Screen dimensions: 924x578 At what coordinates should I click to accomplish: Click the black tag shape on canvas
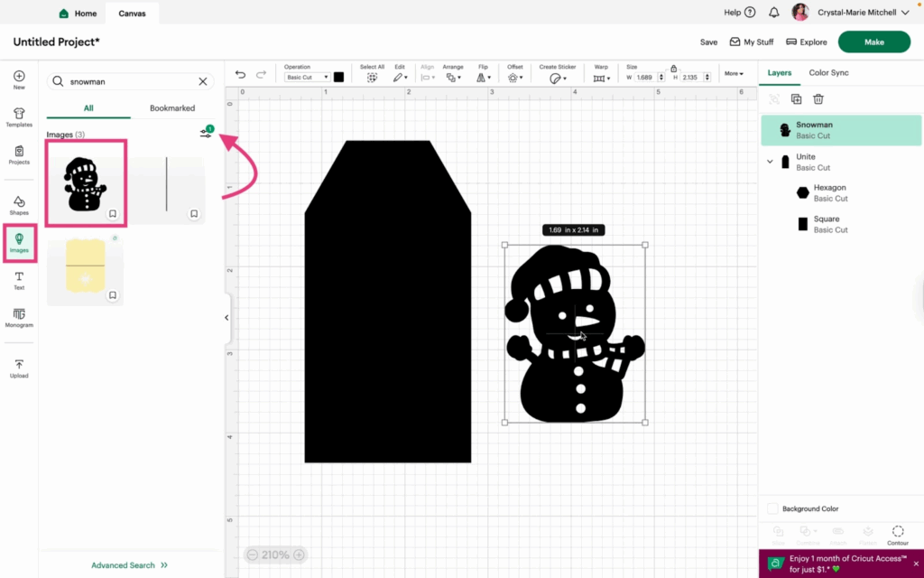[x=388, y=302]
